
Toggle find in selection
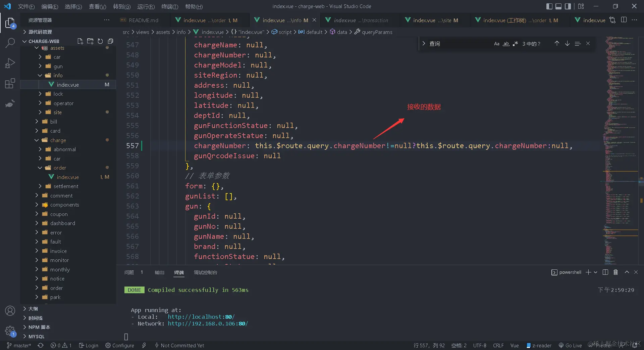[578, 44]
